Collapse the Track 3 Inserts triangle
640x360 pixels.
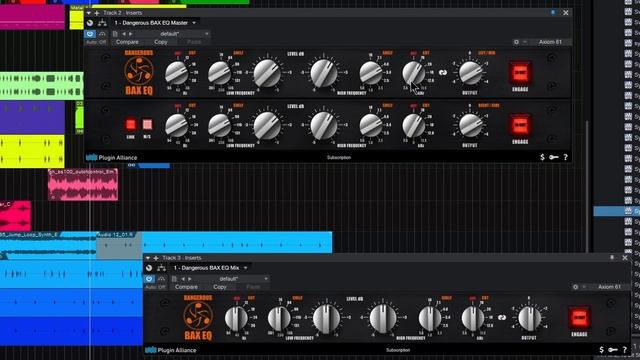(148, 258)
